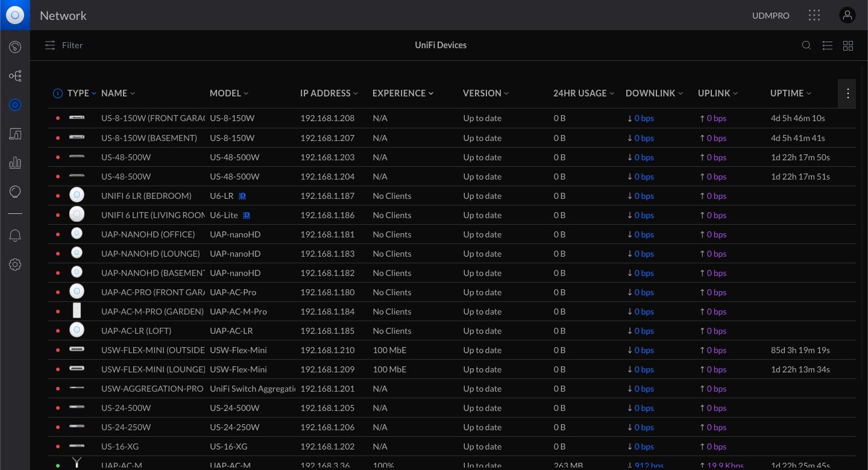
Task: Click UAP-NANOHD (OFFICE) device icon
Action: coord(77,234)
